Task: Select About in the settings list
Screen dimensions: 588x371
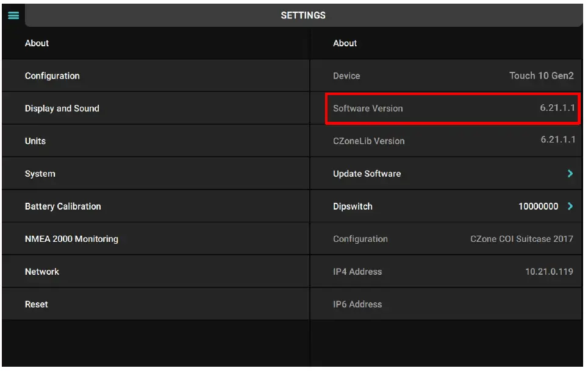Action: point(156,43)
